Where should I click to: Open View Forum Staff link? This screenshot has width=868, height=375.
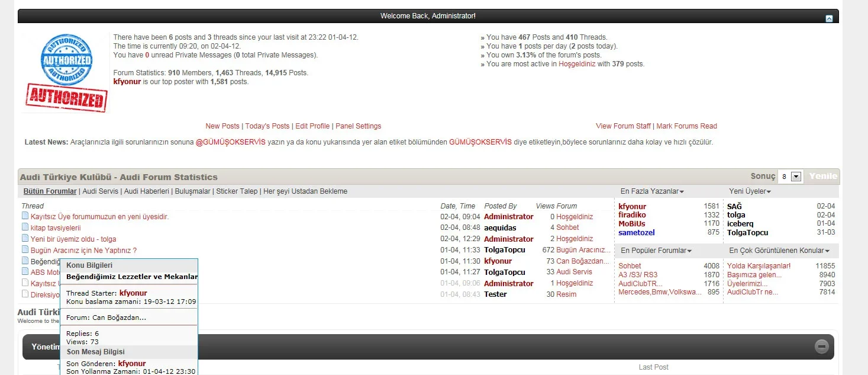pyautogui.click(x=623, y=126)
